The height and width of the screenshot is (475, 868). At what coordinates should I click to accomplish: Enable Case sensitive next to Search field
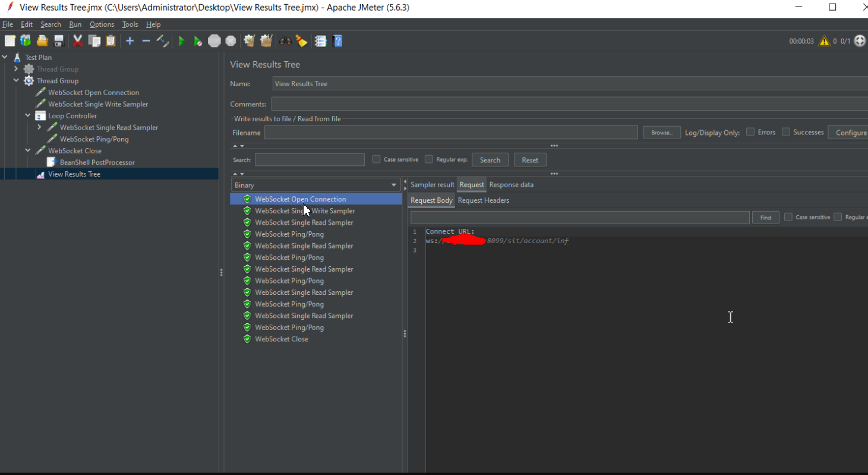tap(376, 159)
